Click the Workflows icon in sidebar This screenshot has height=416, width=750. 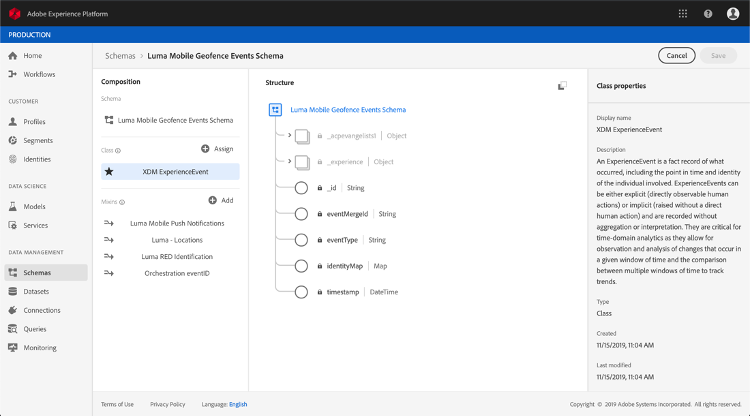pyautogui.click(x=13, y=74)
